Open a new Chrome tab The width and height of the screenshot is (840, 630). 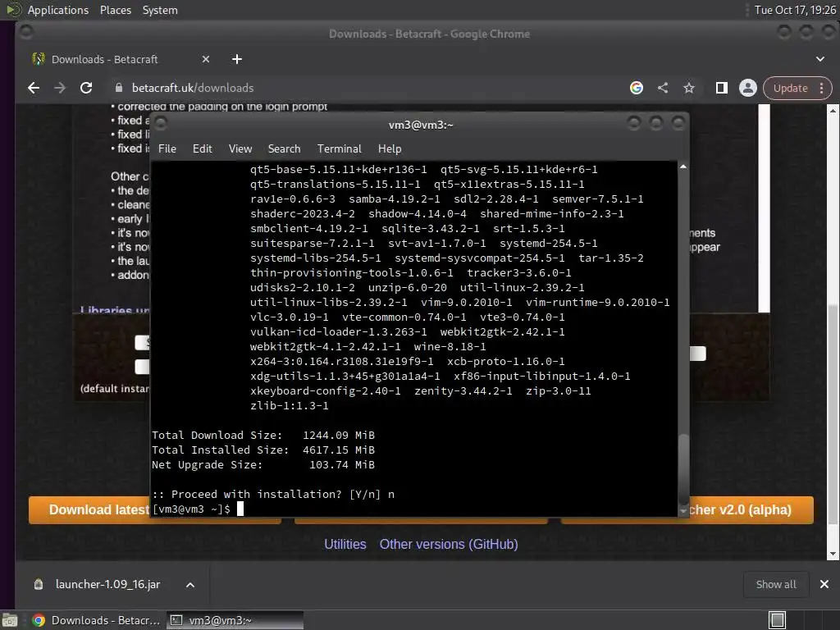[x=237, y=59]
